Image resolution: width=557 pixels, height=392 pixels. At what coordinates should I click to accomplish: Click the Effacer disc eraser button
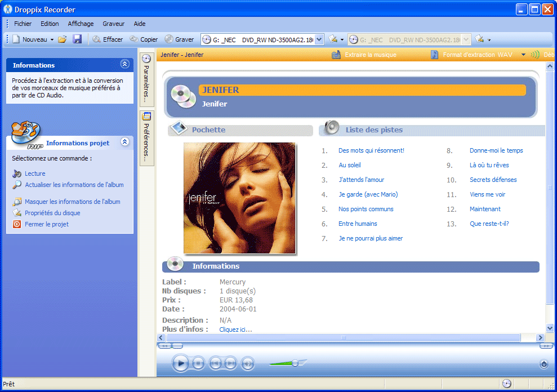click(108, 39)
